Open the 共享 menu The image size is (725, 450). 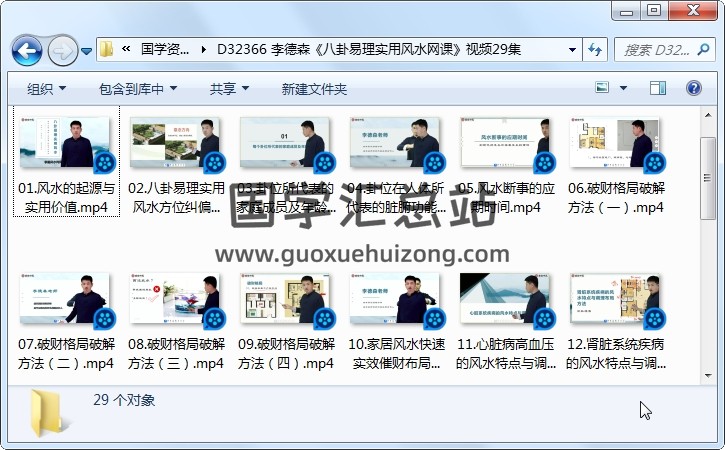229,88
